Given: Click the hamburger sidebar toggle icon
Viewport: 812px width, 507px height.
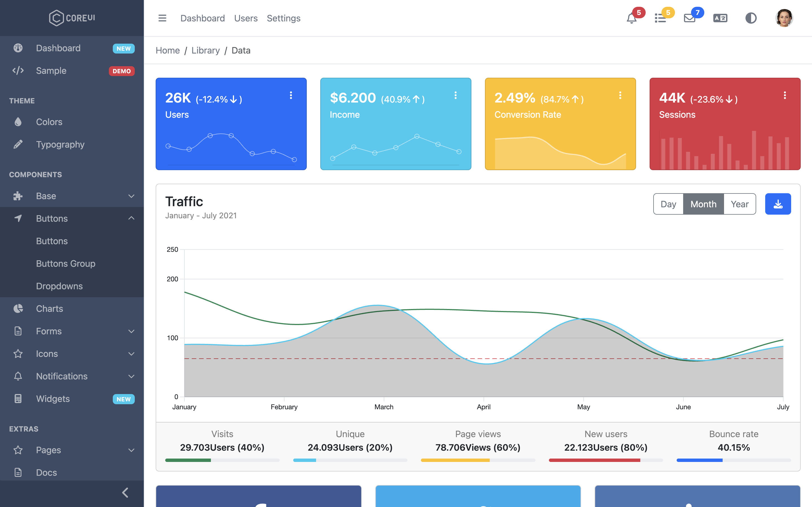Looking at the screenshot, I should pyautogui.click(x=162, y=18).
